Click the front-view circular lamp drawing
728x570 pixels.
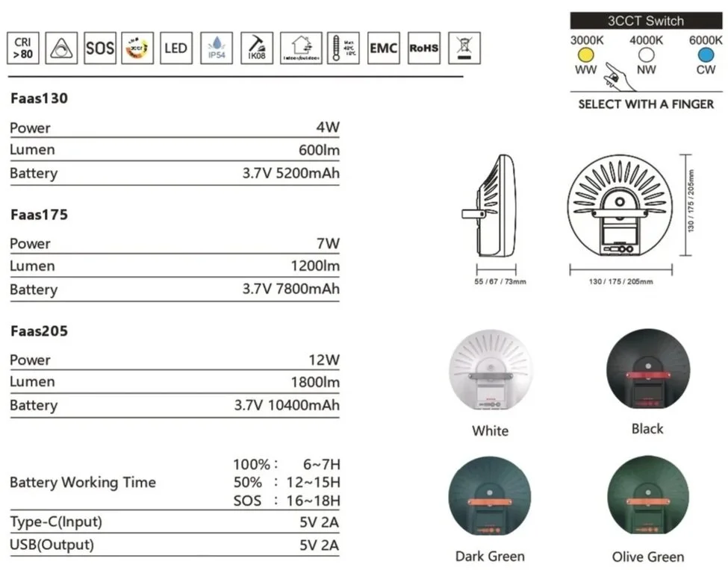620,206
